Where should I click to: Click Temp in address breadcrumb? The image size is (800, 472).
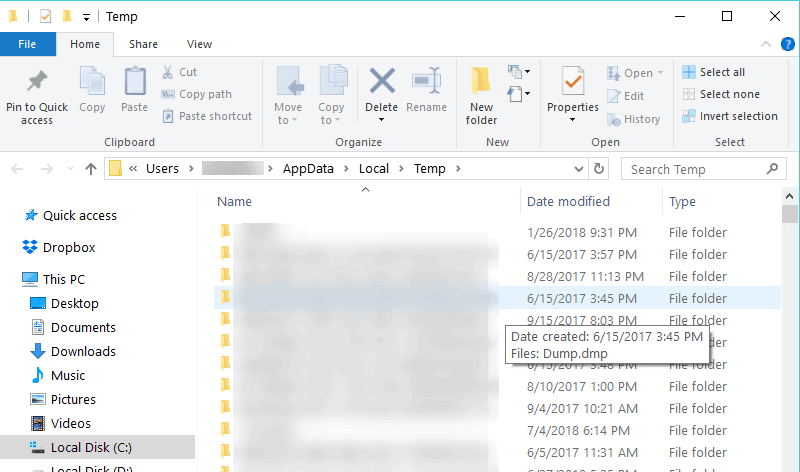coord(430,169)
